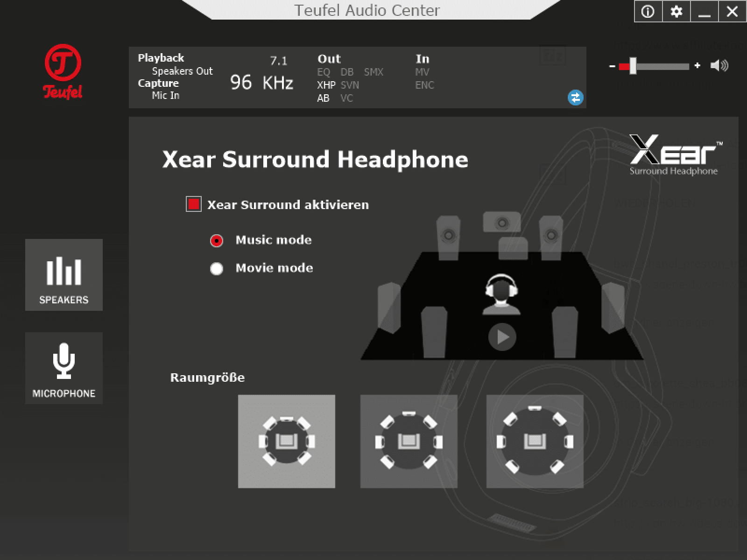
Task: Mute audio via the speaker volume icon
Action: click(x=719, y=66)
